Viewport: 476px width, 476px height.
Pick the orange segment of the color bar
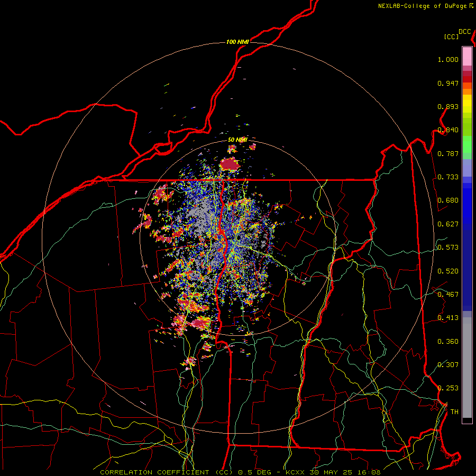[467, 91]
